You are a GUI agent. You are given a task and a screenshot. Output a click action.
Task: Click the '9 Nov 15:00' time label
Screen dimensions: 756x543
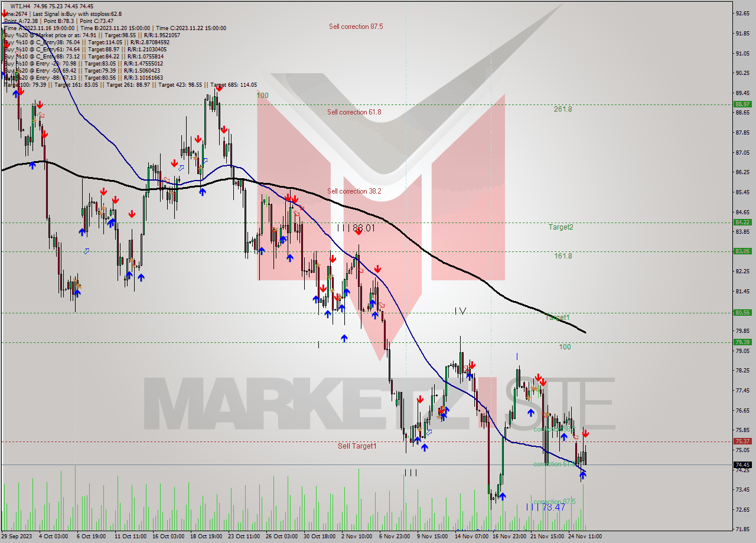[x=432, y=537]
